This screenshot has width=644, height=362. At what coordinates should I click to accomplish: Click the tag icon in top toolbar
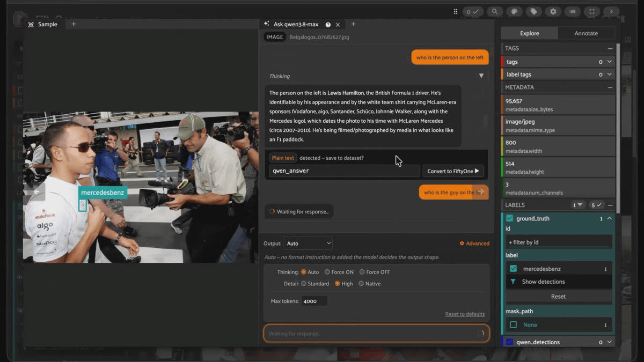pyautogui.click(x=533, y=11)
